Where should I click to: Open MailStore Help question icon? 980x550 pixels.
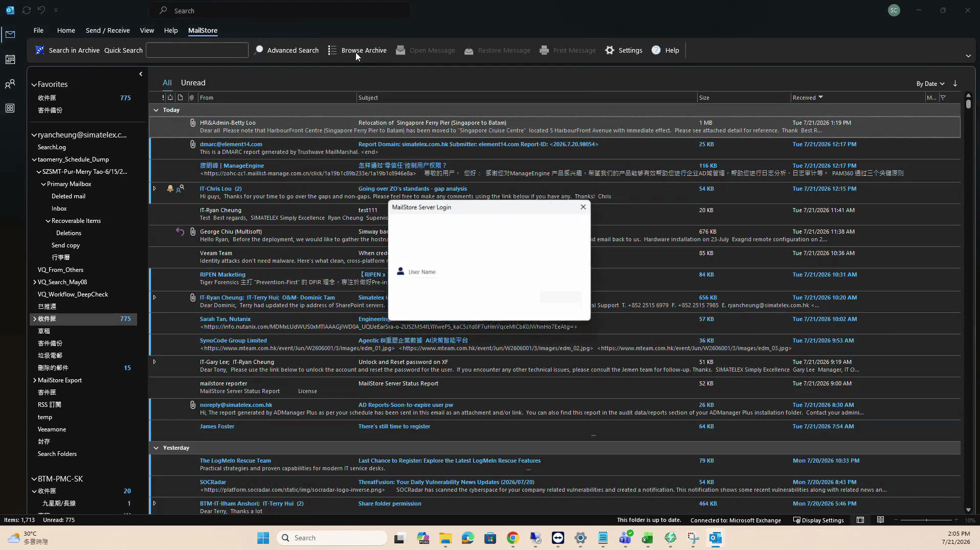pos(656,50)
